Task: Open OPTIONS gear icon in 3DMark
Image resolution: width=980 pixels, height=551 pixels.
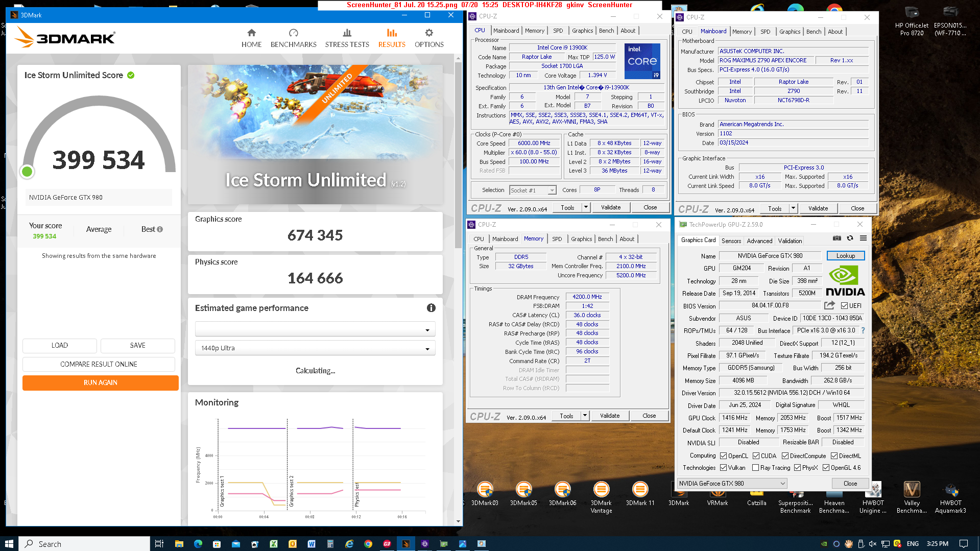Action: pos(429,33)
